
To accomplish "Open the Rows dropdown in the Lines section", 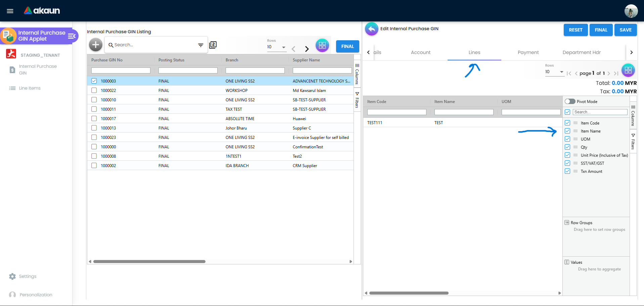I will pyautogui.click(x=554, y=72).
